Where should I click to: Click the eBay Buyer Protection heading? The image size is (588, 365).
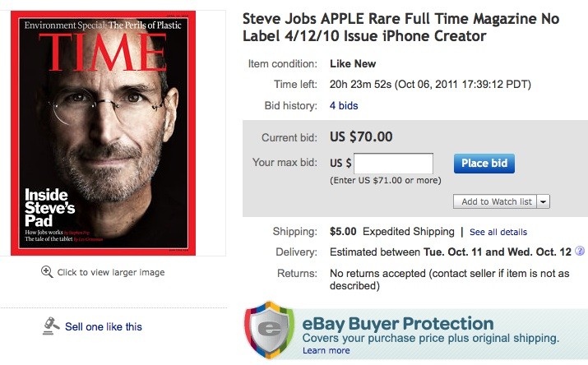(x=398, y=323)
